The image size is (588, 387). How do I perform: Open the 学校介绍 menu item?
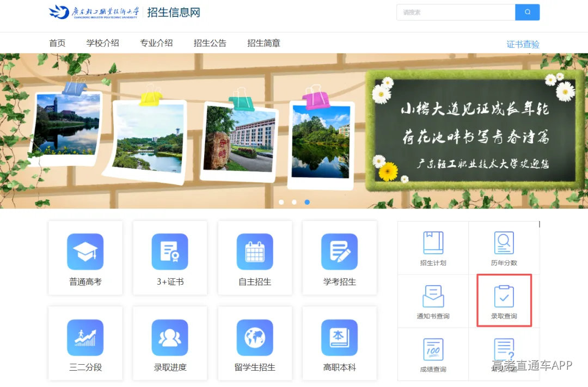coord(103,43)
